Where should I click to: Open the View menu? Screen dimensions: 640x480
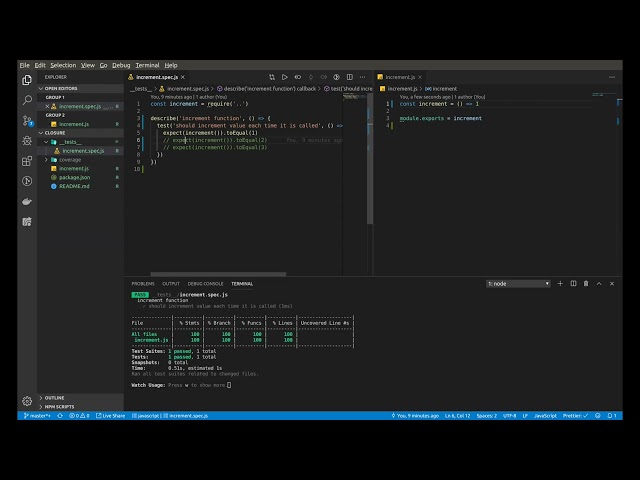click(x=88, y=65)
